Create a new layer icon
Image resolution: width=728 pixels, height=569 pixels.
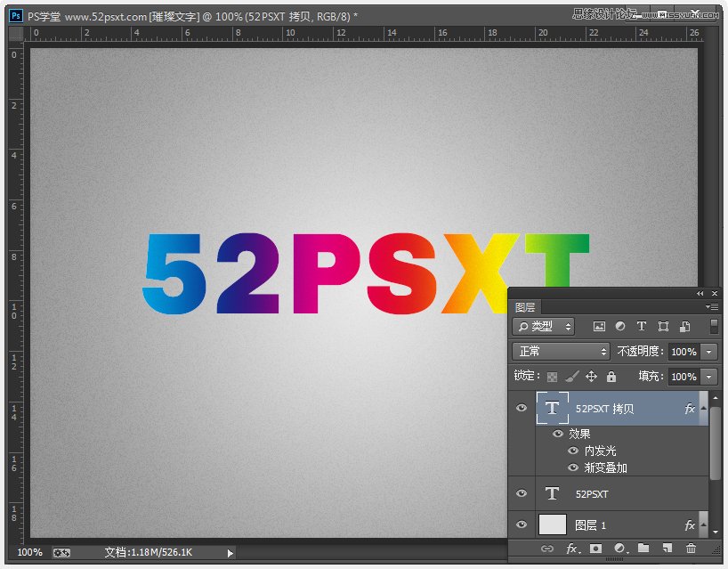pyautogui.click(x=667, y=549)
